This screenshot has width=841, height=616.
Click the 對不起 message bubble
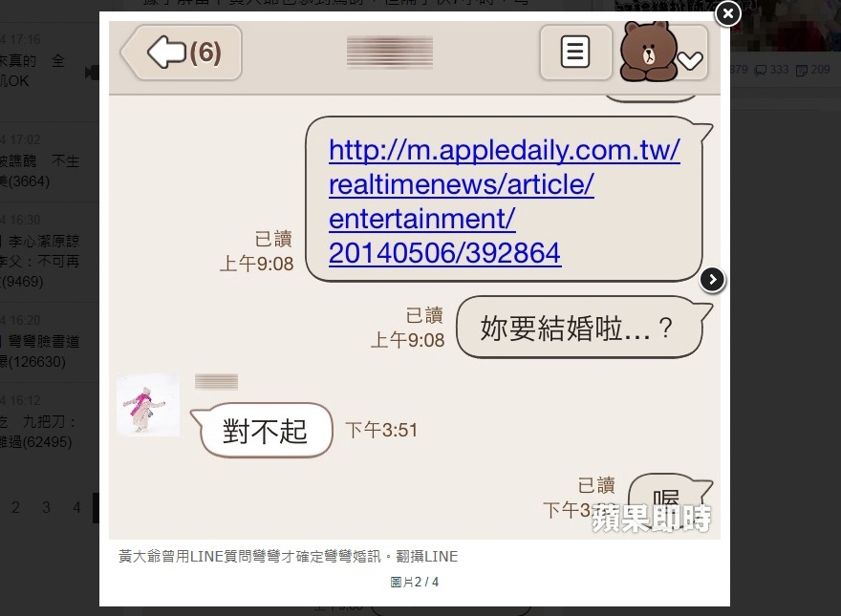(265, 430)
